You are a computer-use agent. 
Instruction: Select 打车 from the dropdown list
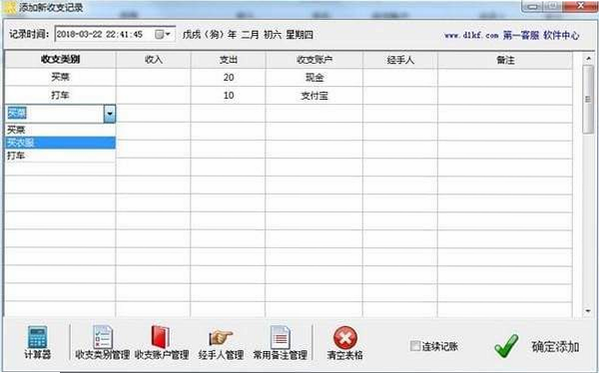point(60,156)
